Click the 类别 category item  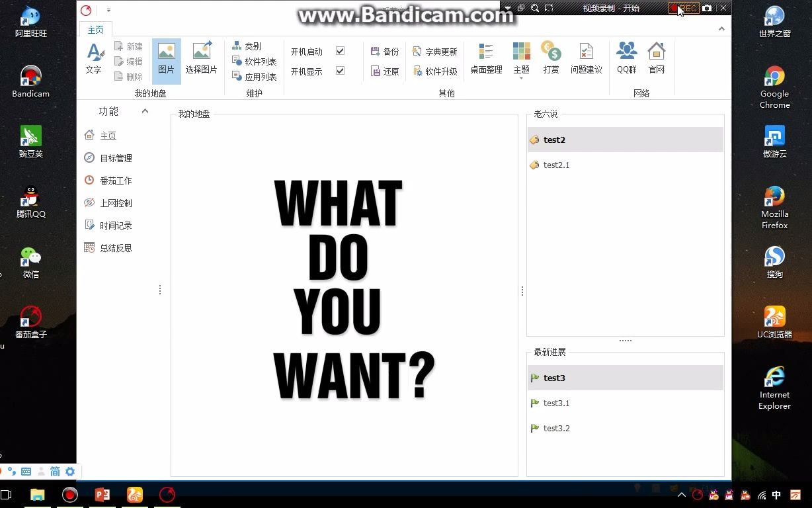coord(247,46)
